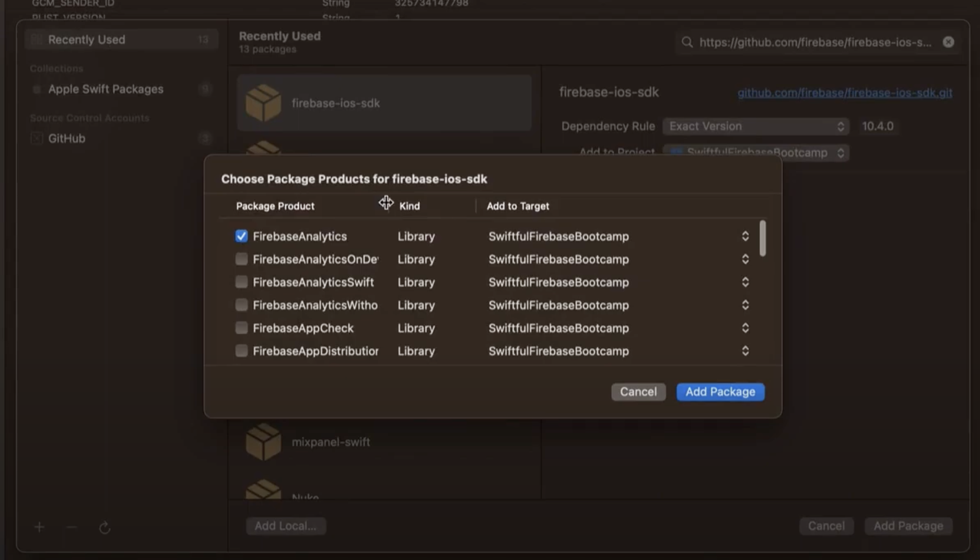Image resolution: width=980 pixels, height=560 pixels.
Task: Select mixpanel-swift package box icon
Action: 263,442
